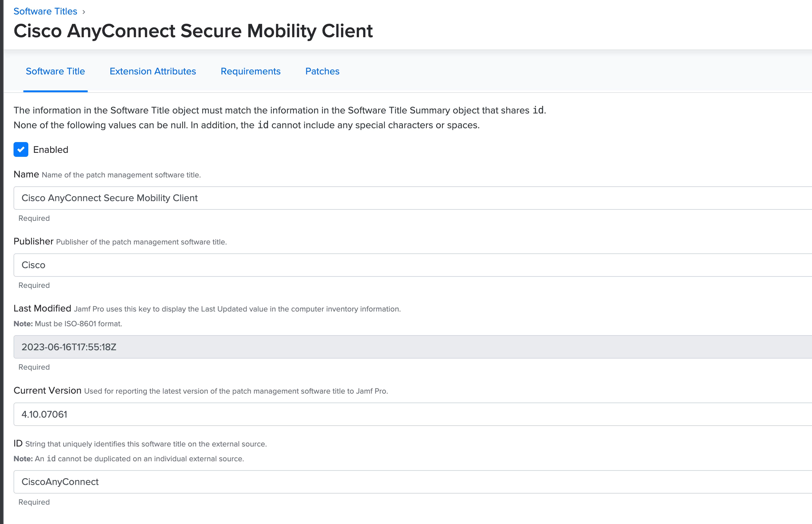The height and width of the screenshot is (524, 812).
Task: Click the Last Modified date field
Action: (x=412, y=347)
